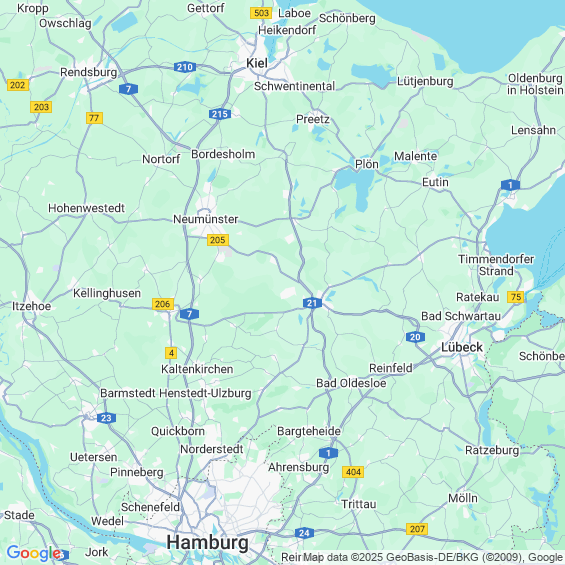
Task: Click the A7 highway shield near Rendsburg
Action: (x=128, y=89)
